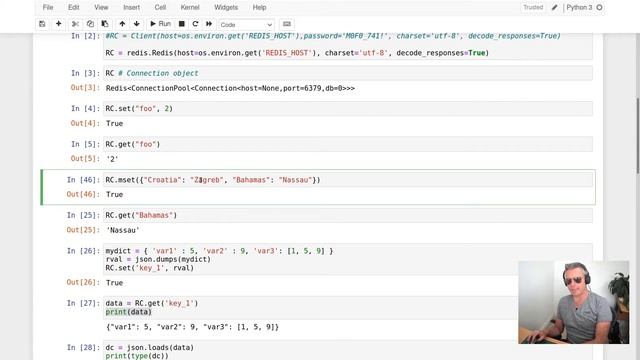
Task: Paste cells below icon
Action: coord(105,24)
